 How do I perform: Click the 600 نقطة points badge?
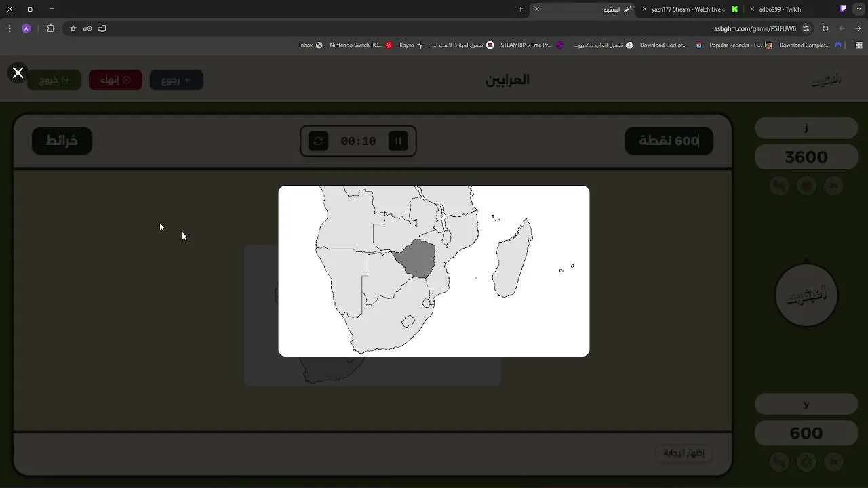coord(669,140)
